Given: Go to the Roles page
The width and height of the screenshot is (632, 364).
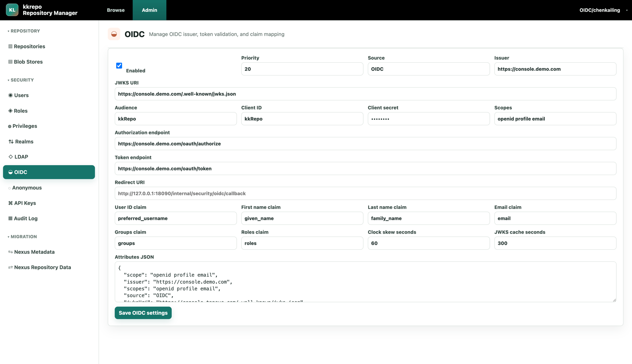Looking at the screenshot, I should 49,111.
